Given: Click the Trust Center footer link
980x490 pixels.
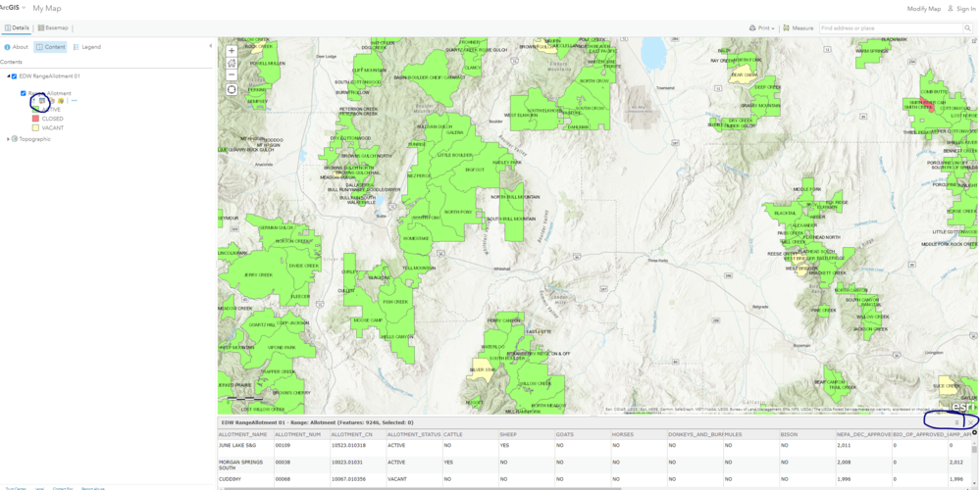Looking at the screenshot, I should point(16,488).
